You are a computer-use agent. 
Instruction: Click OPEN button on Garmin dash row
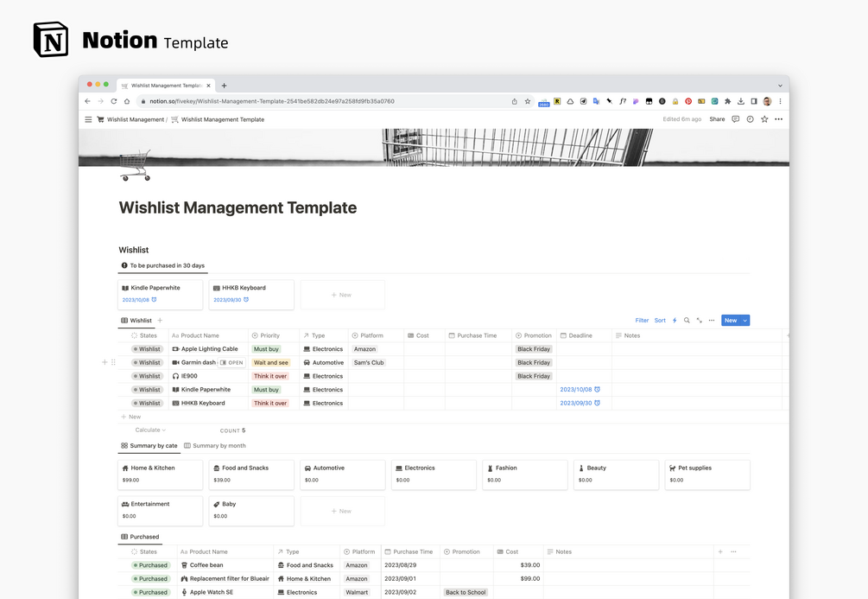coord(231,362)
